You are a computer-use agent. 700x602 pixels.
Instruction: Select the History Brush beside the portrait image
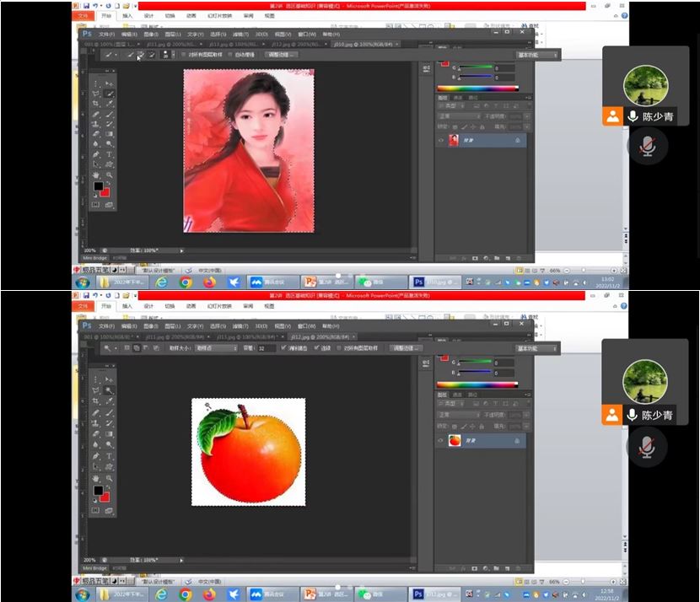(109, 124)
